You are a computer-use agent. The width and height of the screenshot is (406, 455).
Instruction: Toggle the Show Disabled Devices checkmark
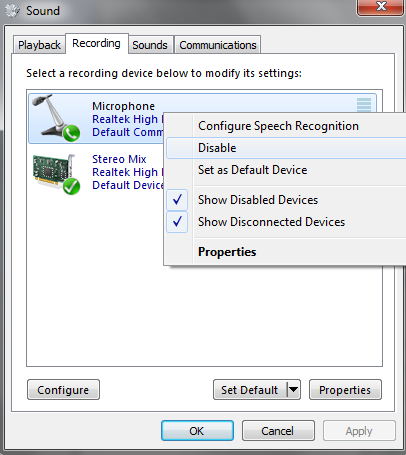pyautogui.click(x=177, y=200)
